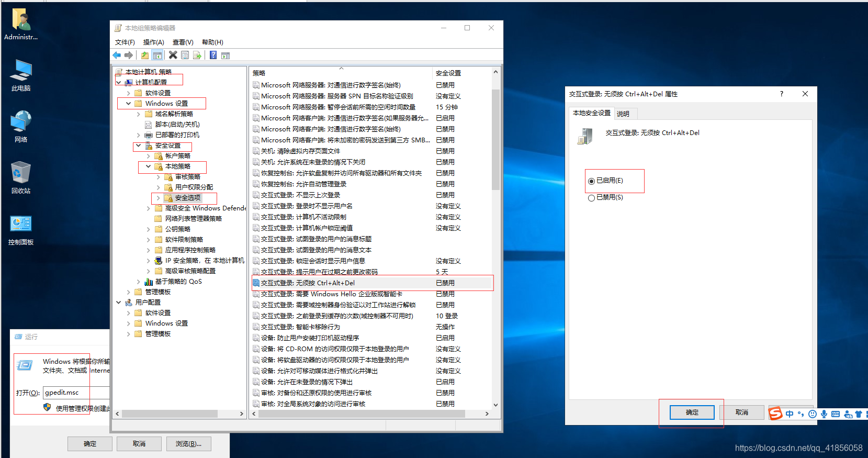
Task: Select policy 交互式登录: 无须按 Ctrl+Alt+Del
Action: (x=372, y=283)
